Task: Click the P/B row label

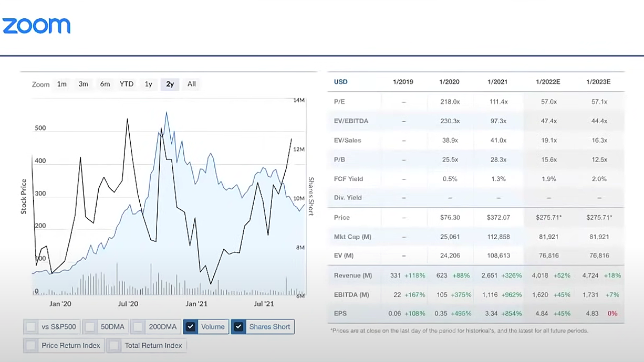Action: (339, 159)
